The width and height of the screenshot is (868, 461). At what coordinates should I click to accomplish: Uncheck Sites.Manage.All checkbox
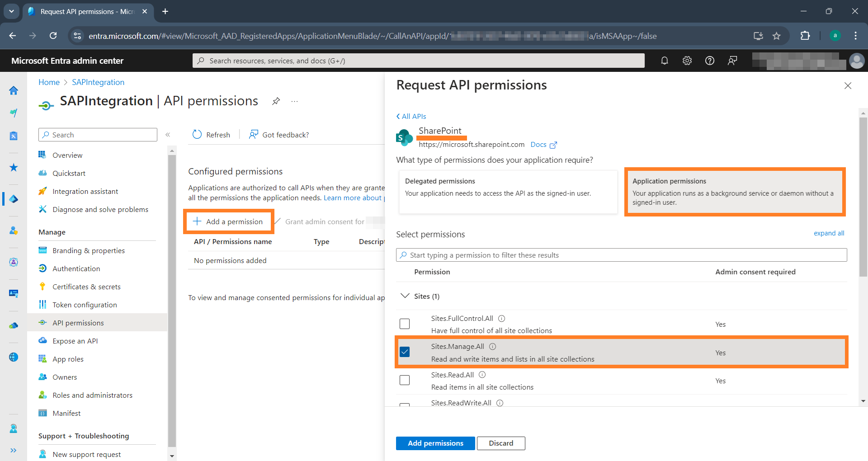pos(405,352)
